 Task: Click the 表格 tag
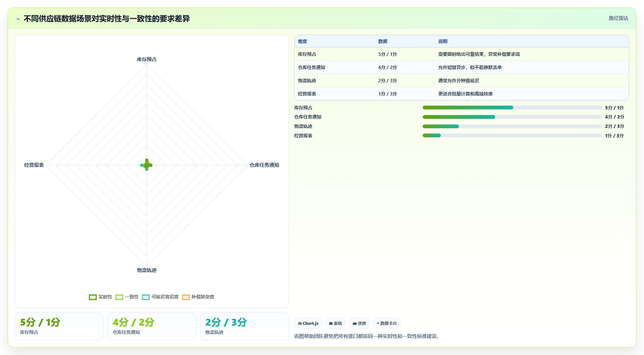pos(335,323)
